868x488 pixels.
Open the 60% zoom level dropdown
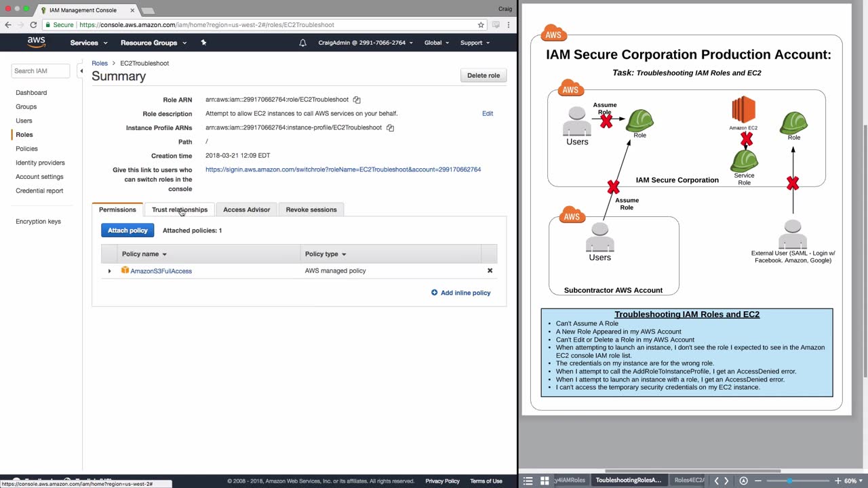tap(853, 481)
